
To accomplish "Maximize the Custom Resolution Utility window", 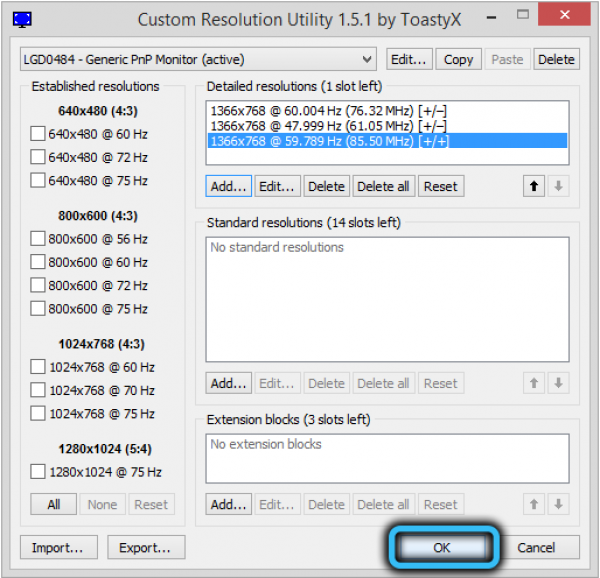I will coord(522,15).
